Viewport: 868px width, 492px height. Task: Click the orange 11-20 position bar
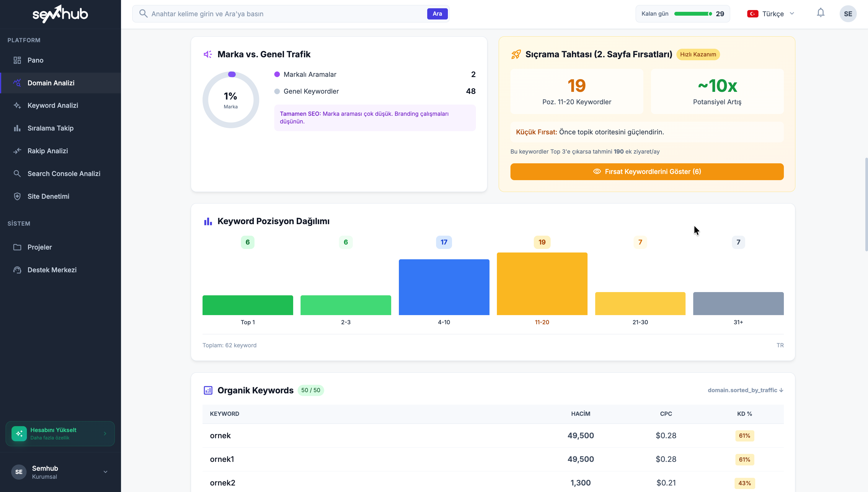click(542, 284)
